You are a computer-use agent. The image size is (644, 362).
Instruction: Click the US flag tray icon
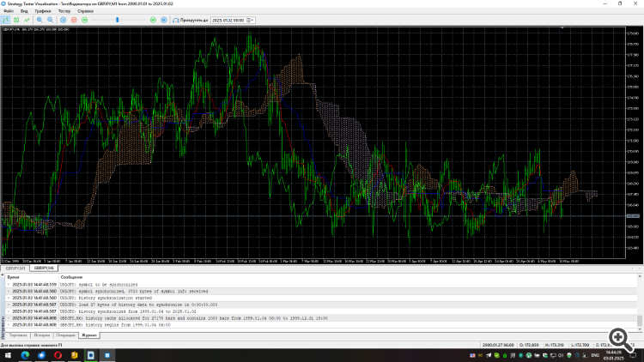pos(472,355)
